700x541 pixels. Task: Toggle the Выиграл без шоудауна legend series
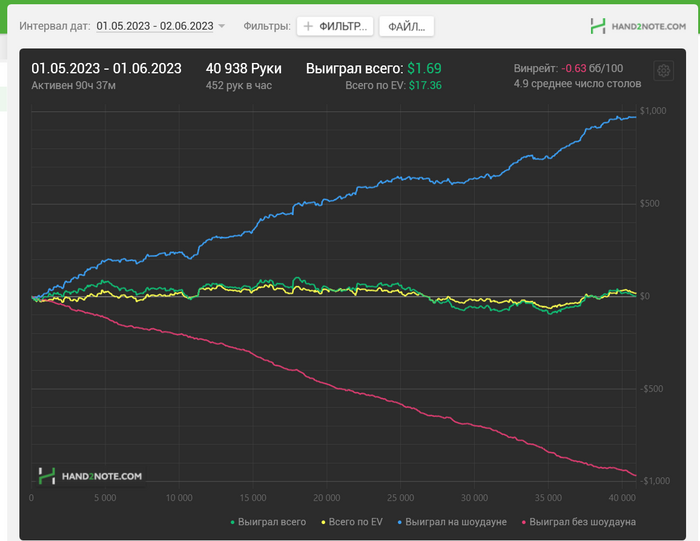[579, 522]
